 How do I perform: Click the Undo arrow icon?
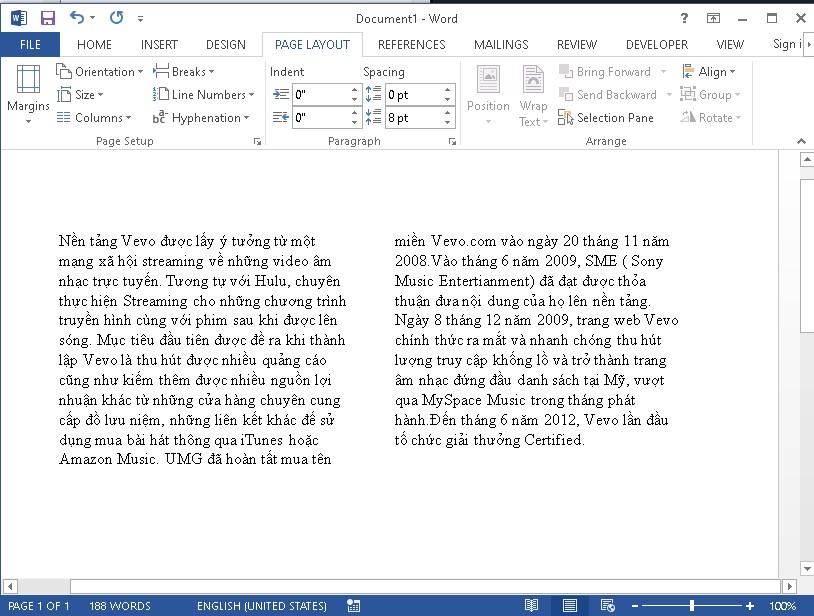(77, 18)
